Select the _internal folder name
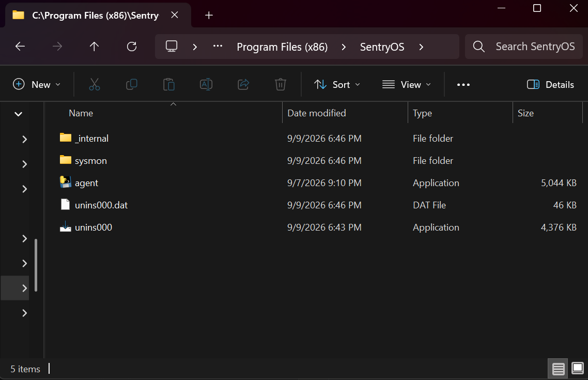The image size is (588, 380). click(91, 139)
